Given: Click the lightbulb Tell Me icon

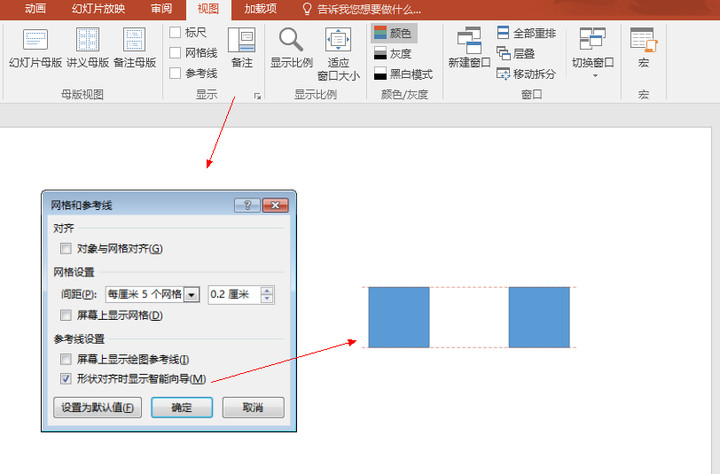Looking at the screenshot, I should [x=307, y=9].
